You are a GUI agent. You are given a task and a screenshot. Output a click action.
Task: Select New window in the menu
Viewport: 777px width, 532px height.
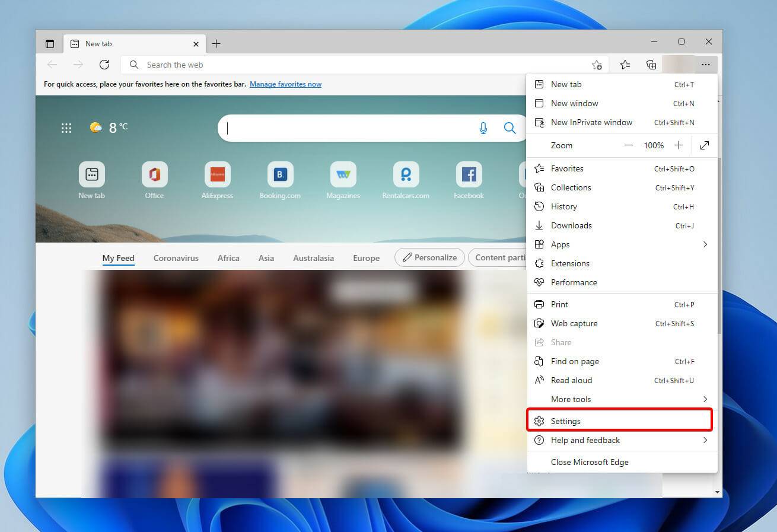pos(622,103)
